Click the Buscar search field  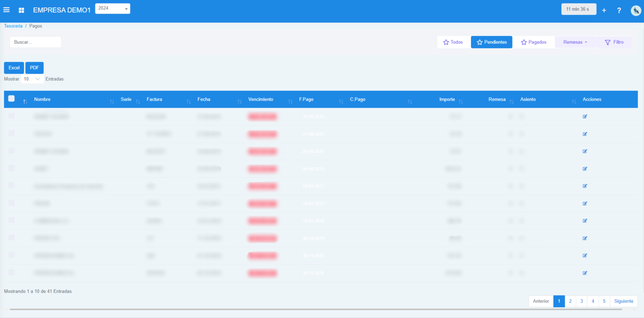point(35,42)
